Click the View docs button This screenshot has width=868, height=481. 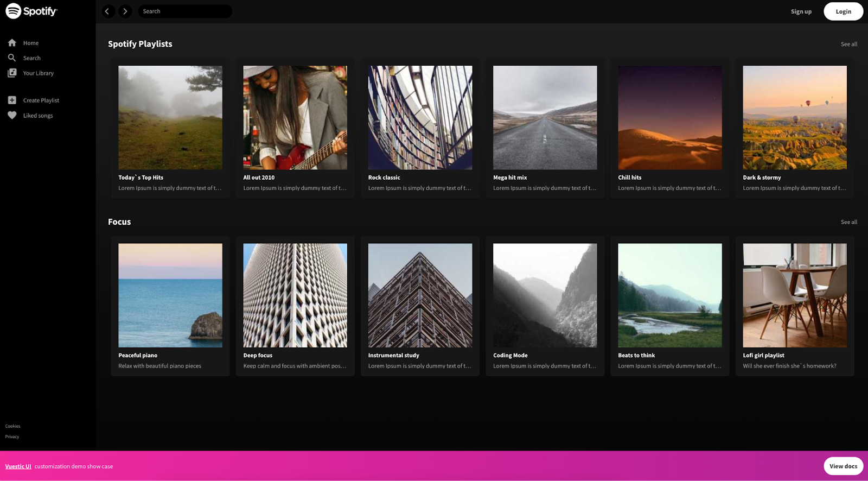coord(843,466)
